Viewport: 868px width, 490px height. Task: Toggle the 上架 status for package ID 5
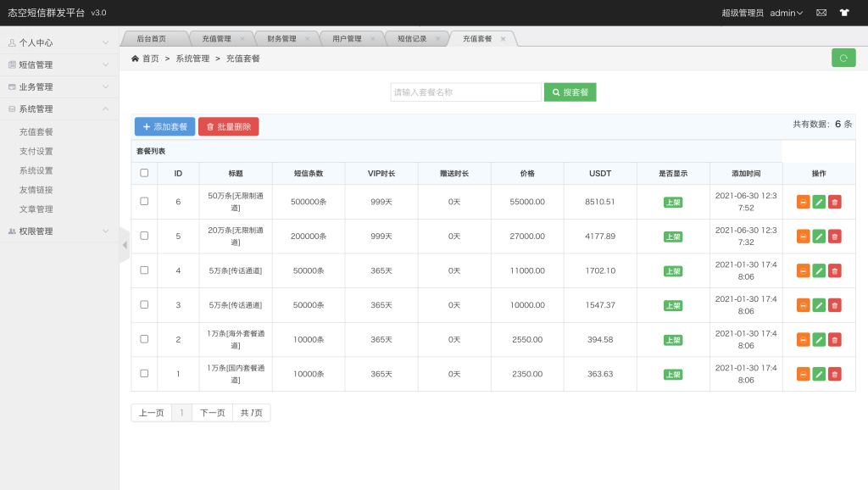pos(673,236)
